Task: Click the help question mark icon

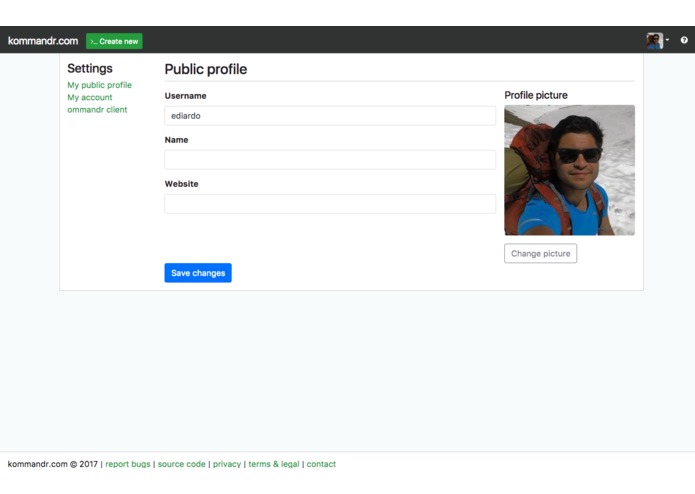Action: 684,40
